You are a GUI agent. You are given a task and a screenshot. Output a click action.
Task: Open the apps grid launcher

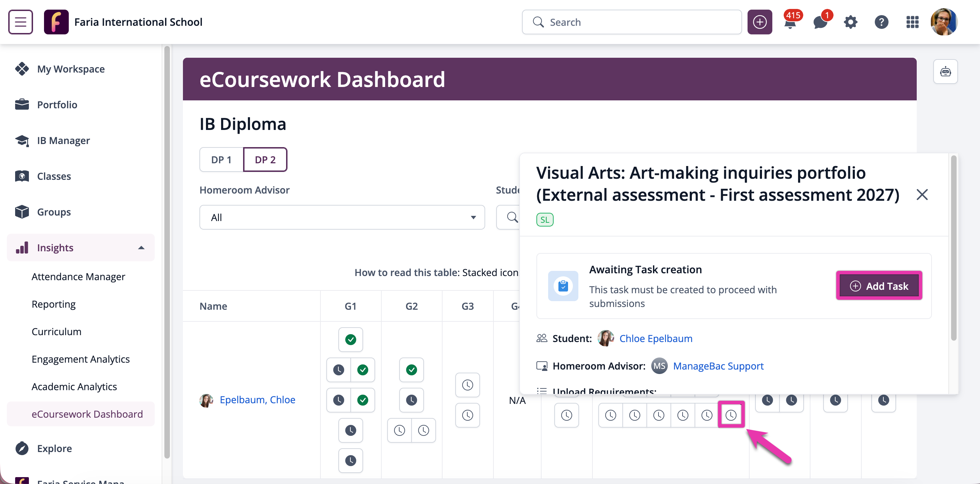[912, 22]
